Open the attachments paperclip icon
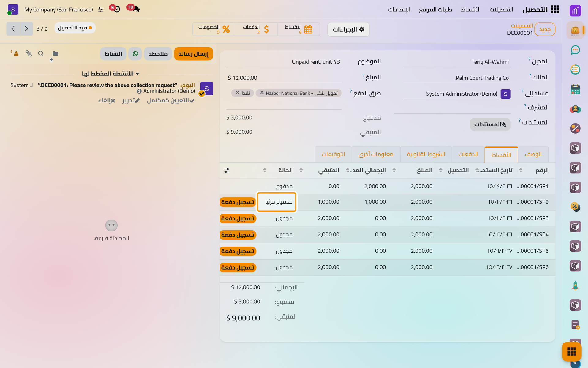The image size is (588, 368). (x=28, y=54)
